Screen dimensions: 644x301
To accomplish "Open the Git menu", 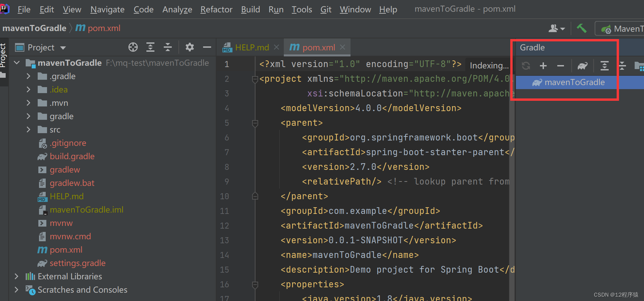I will (x=326, y=10).
